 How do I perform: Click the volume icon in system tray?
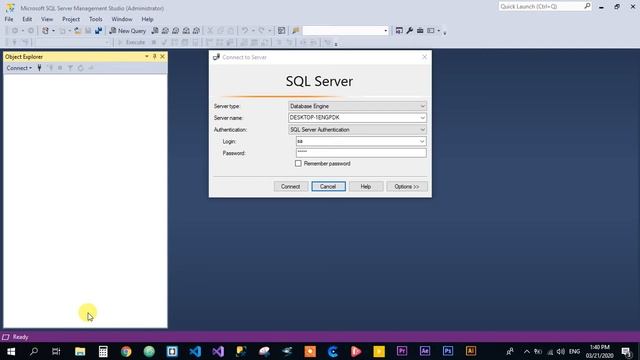[561, 351]
